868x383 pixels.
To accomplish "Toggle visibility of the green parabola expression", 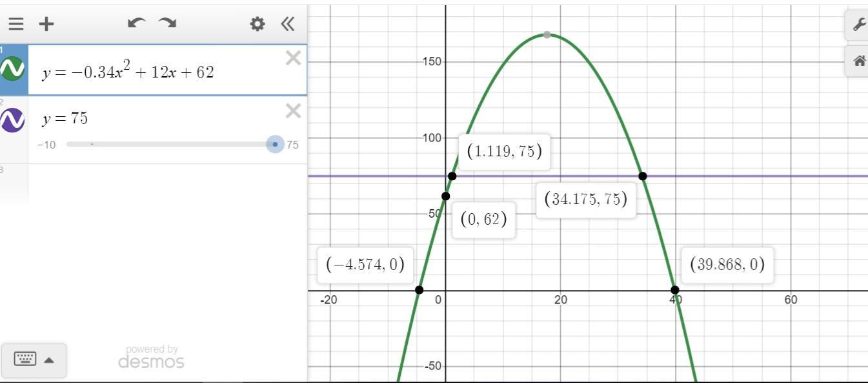I will coord(13,68).
